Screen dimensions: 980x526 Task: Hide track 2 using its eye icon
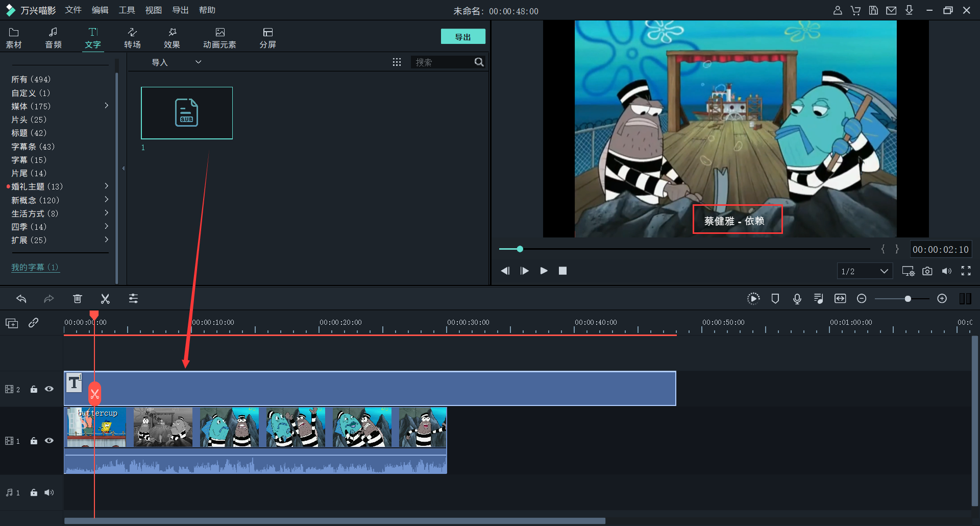tap(49, 389)
